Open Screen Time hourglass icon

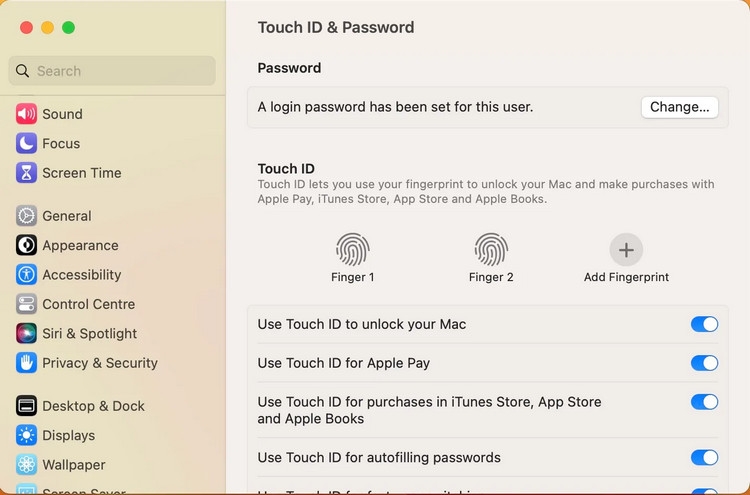click(x=26, y=173)
